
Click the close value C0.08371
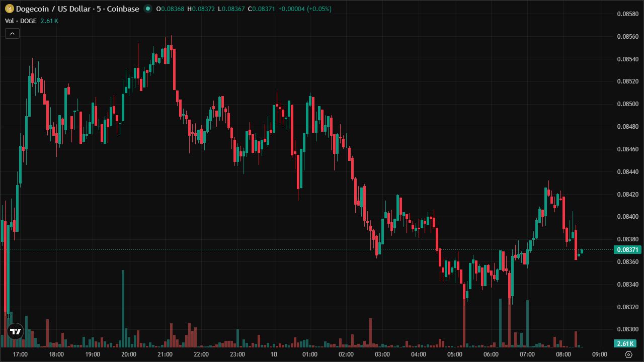click(261, 9)
